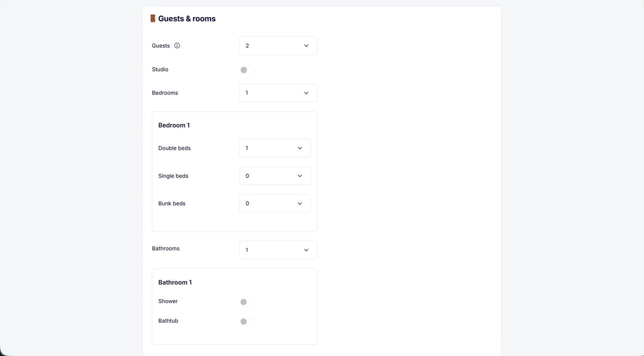This screenshot has width=644, height=356.
Task: Toggle the Bathtub switch
Action: (x=247, y=322)
